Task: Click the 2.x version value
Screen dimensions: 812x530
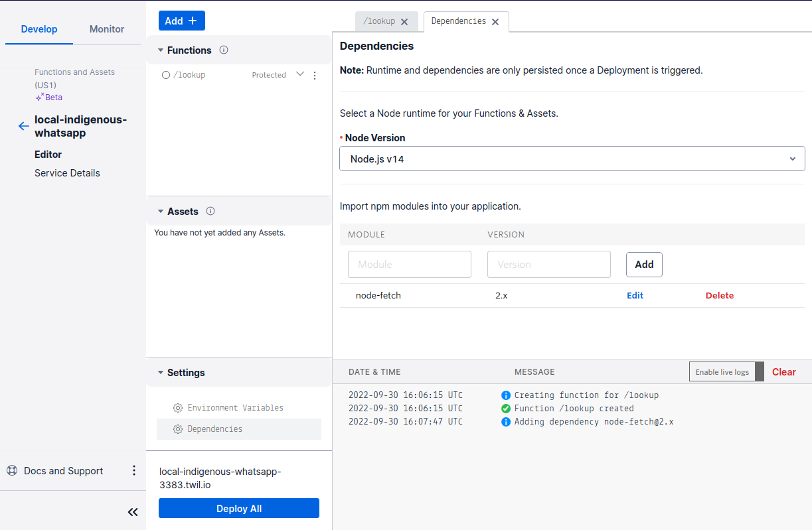Action: click(x=501, y=295)
